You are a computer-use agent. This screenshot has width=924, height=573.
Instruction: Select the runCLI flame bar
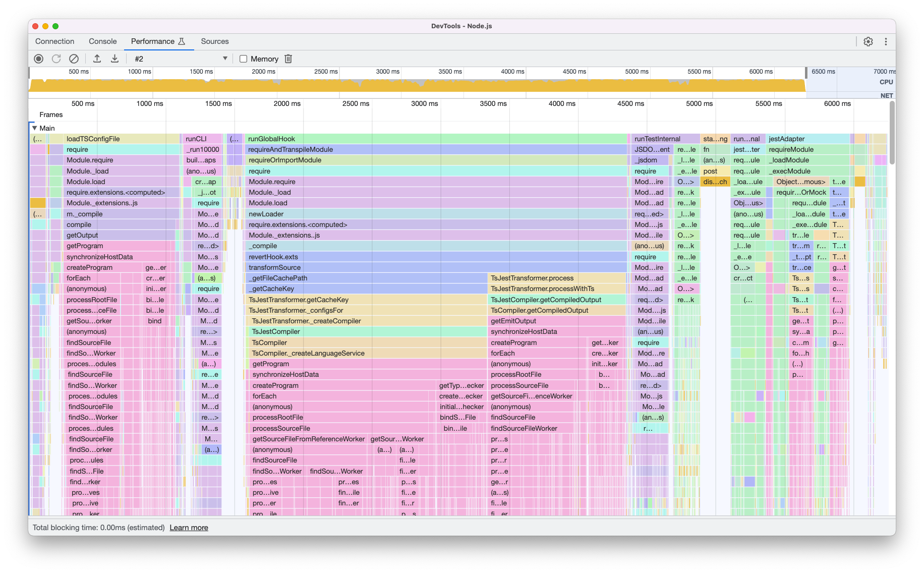pyautogui.click(x=203, y=139)
